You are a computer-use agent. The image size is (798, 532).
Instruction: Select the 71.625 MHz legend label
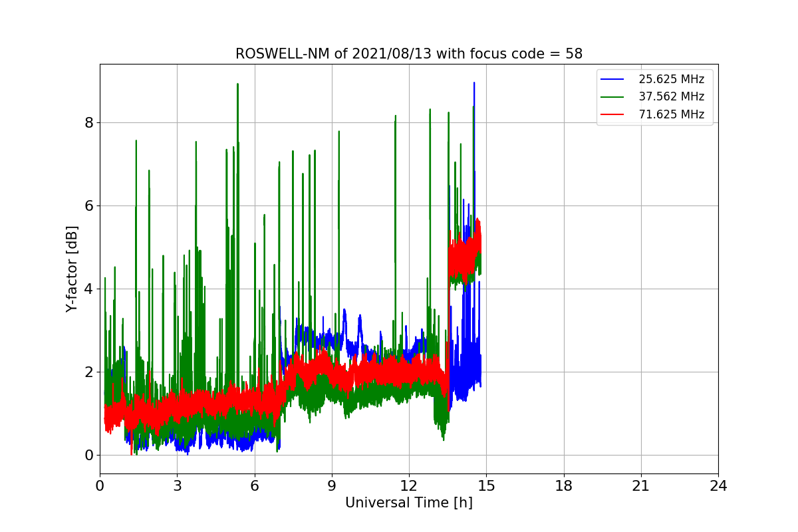click(671, 114)
